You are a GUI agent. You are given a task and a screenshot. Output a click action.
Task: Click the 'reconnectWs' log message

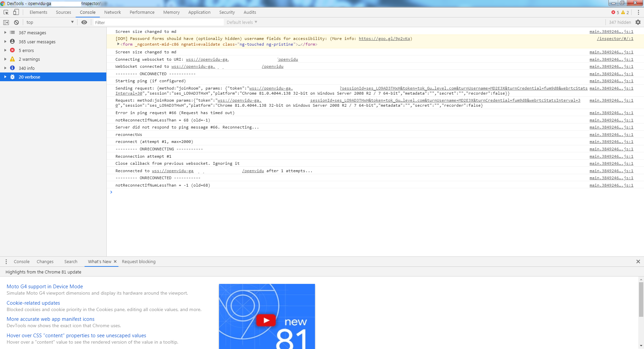tap(129, 135)
